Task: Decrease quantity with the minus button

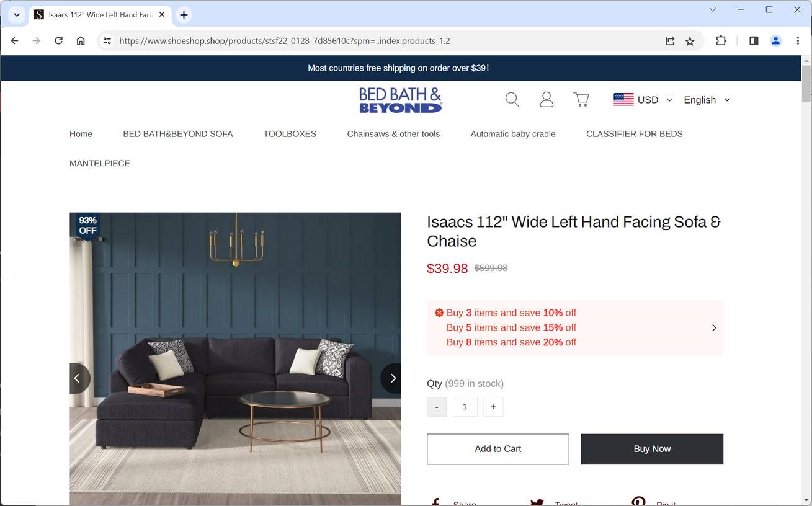Action: (x=437, y=407)
